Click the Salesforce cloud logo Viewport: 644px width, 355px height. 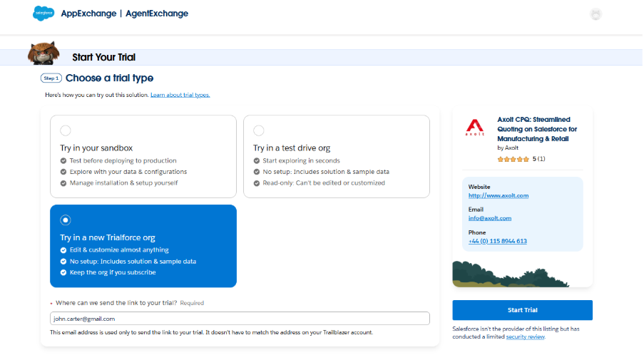(x=44, y=14)
